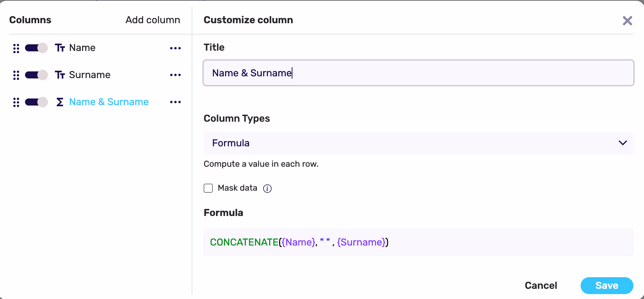Viewport: 644px width, 299px height.
Task: Toggle visibility of Name & Surname column
Action: coord(36,102)
